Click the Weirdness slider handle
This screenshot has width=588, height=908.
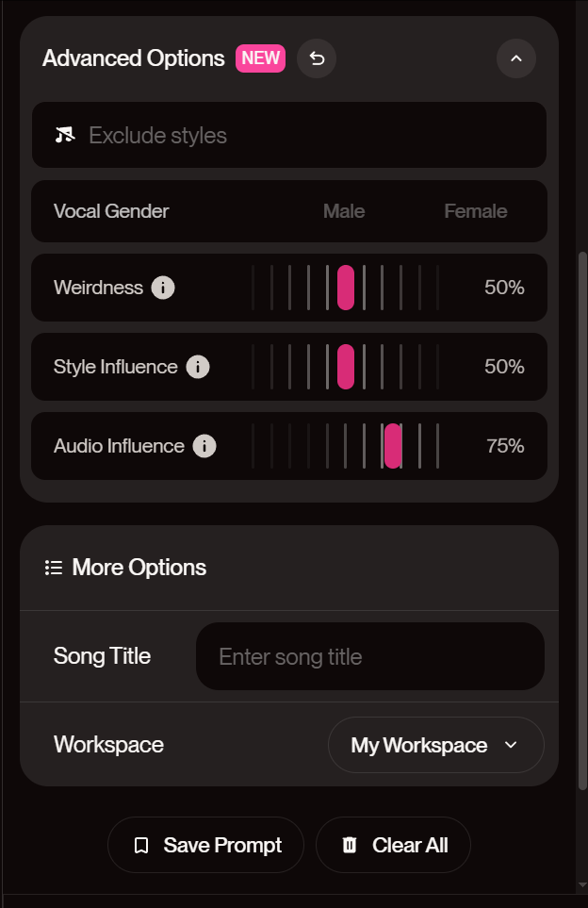click(346, 288)
